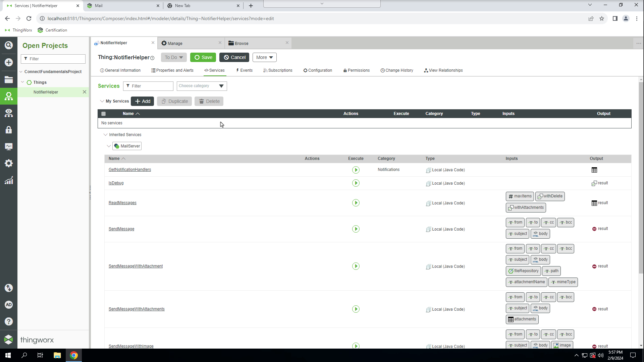Open the Monitoring icon in left sidebar
644x362 pixels.
[x=9, y=146]
